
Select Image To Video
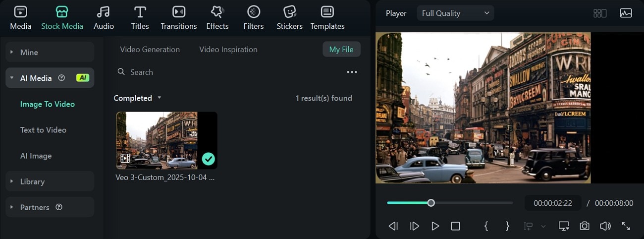[x=48, y=104]
